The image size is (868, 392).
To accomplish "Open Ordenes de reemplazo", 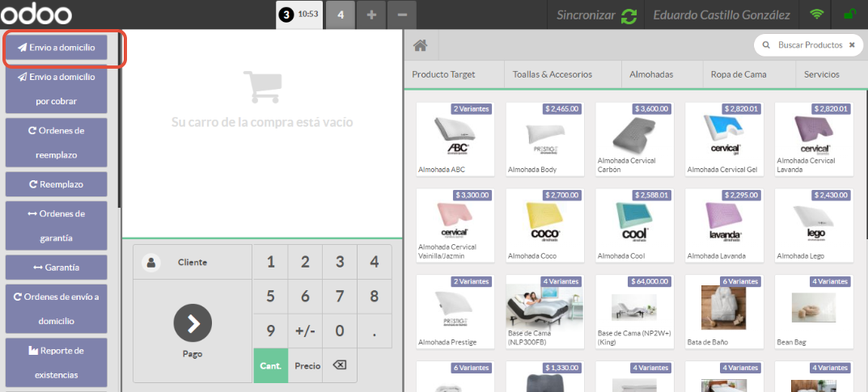I will coord(57,142).
